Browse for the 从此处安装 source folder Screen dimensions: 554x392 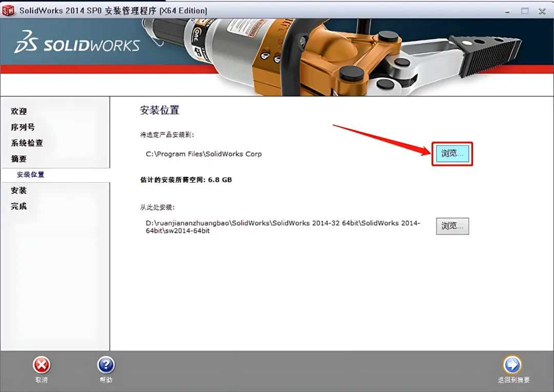click(452, 226)
